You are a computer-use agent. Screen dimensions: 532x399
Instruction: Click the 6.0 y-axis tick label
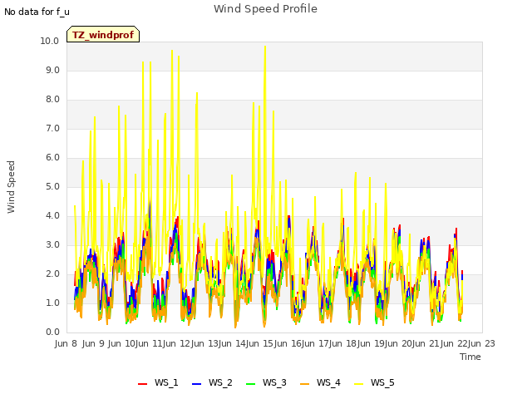point(52,158)
